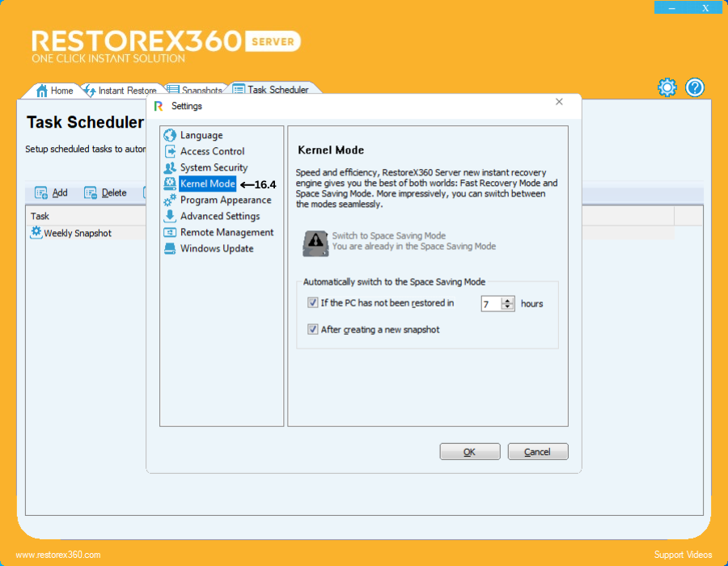Click the Task Scheduler tab icon
This screenshot has width=728, height=566.
(x=239, y=89)
